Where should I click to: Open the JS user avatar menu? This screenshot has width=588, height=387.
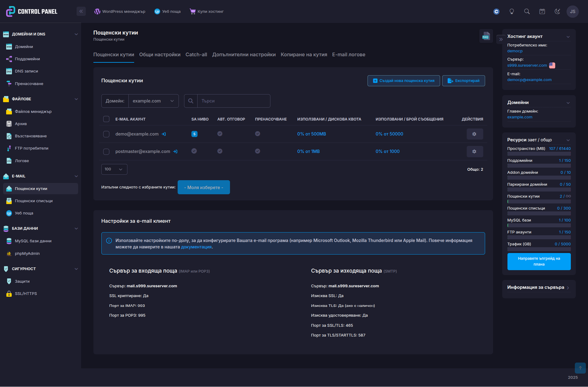coord(572,11)
